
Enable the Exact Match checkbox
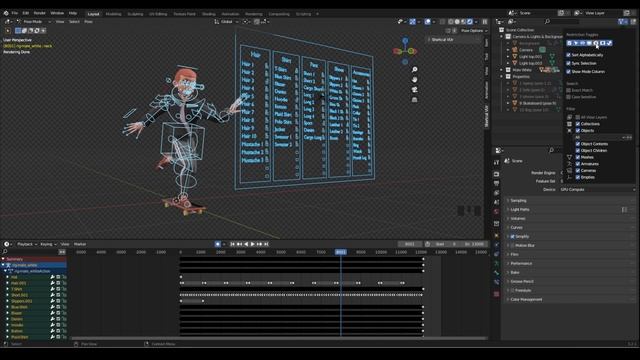(x=568, y=90)
